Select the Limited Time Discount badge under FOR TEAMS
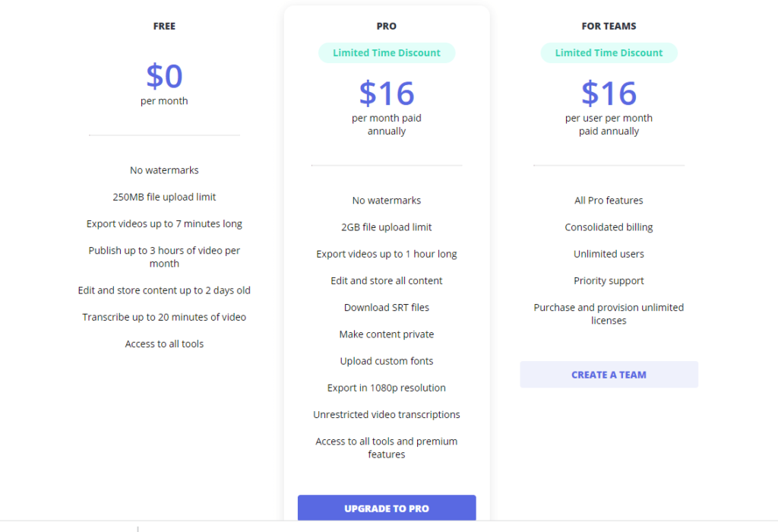 [609, 52]
